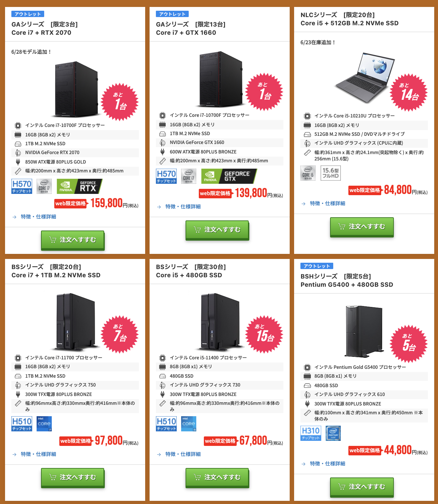Open 特徴・仕様詳細 link for RTX 2070 model
The height and width of the screenshot is (504, 438).
[x=38, y=217]
